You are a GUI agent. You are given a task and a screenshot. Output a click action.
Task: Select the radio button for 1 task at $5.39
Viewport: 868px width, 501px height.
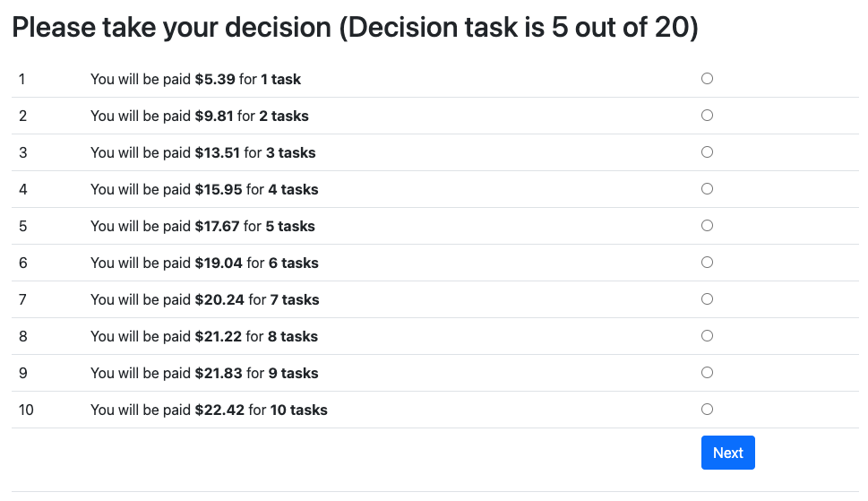tap(707, 79)
